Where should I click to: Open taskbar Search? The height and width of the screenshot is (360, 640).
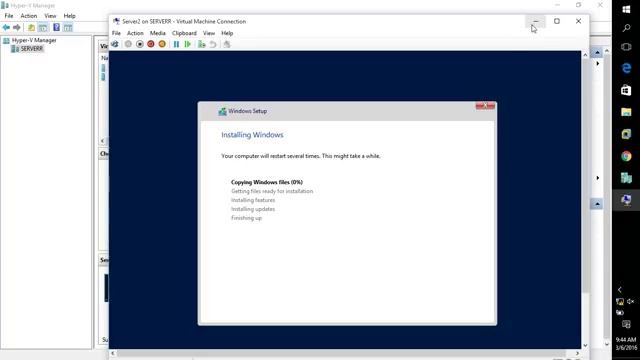(x=626, y=28)
